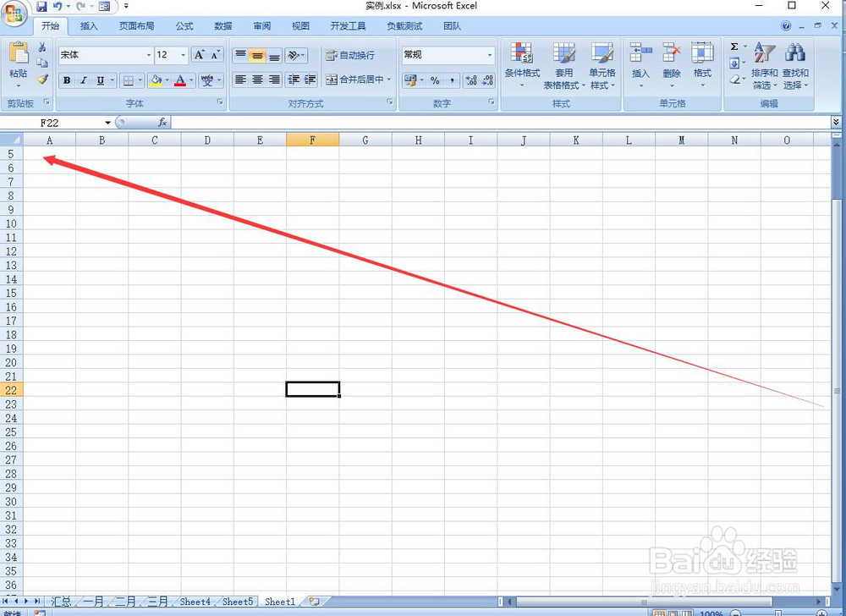Open the 汇总 sheet tab
846x616 pixels.
[x=60, y=601]
